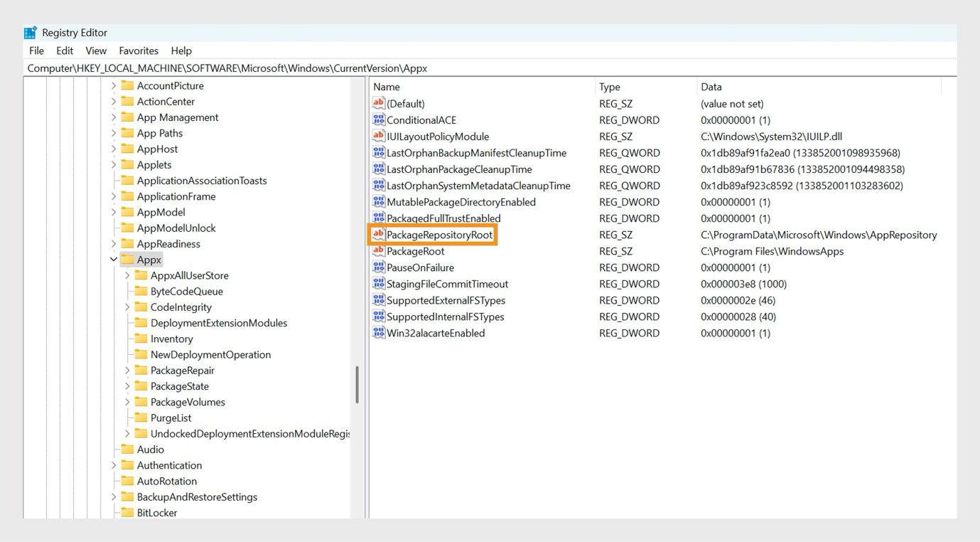This screenshot has height=542, width=980.
Task: Select the PauseOnFailure value
Action: [421, 267]
